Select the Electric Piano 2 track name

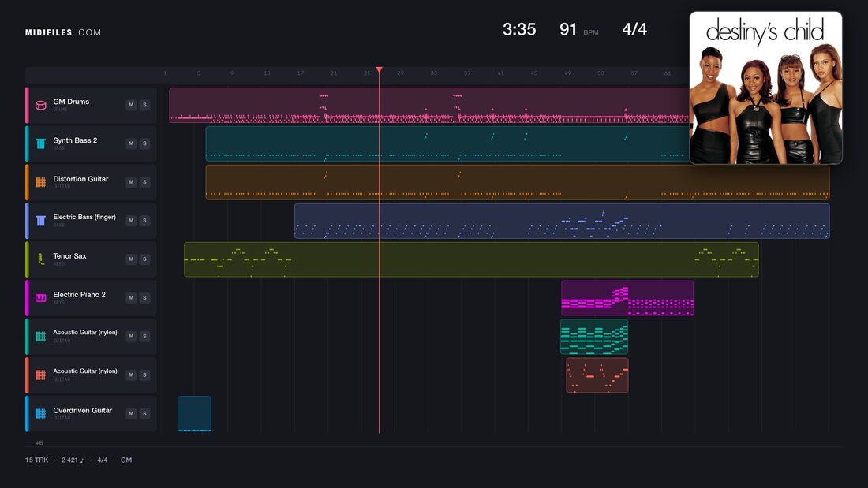(79, 294)
